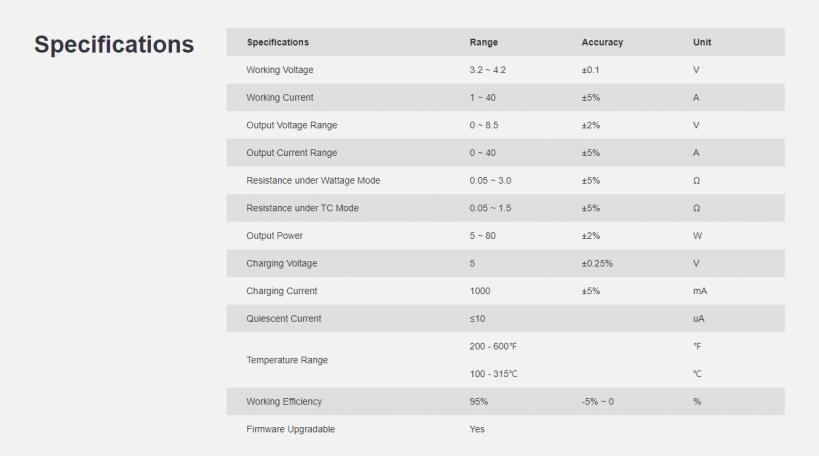Click Resistance under Wattage Mode label
The width and height of the screenshot is (819, 456).
point(313,181)
